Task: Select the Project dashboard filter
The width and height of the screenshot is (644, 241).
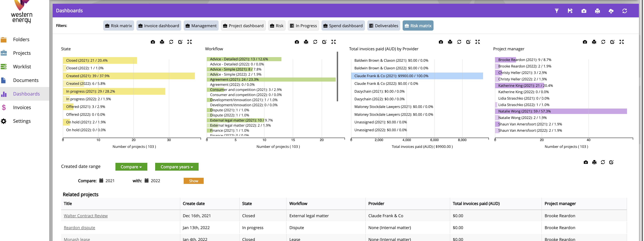Action: point(243,25)
